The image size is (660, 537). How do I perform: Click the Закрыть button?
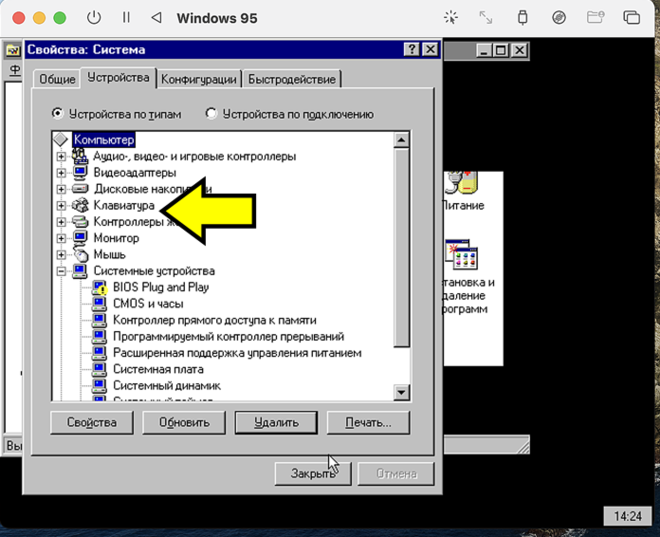point(313,473)
